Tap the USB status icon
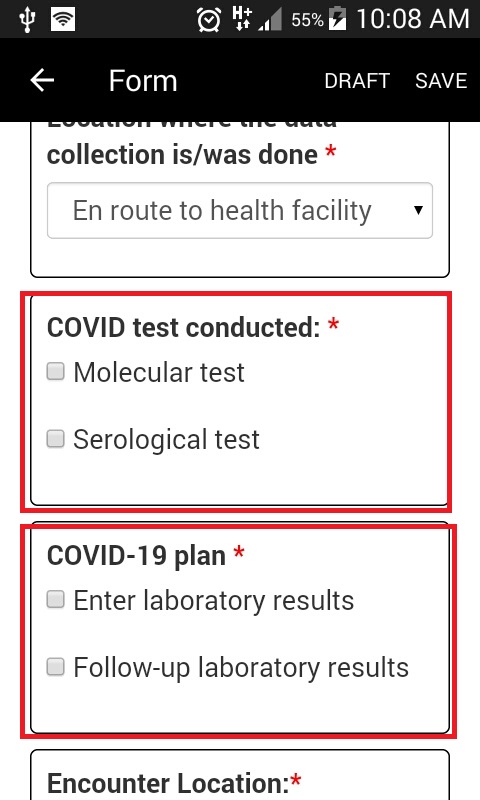 click(27, 20)
